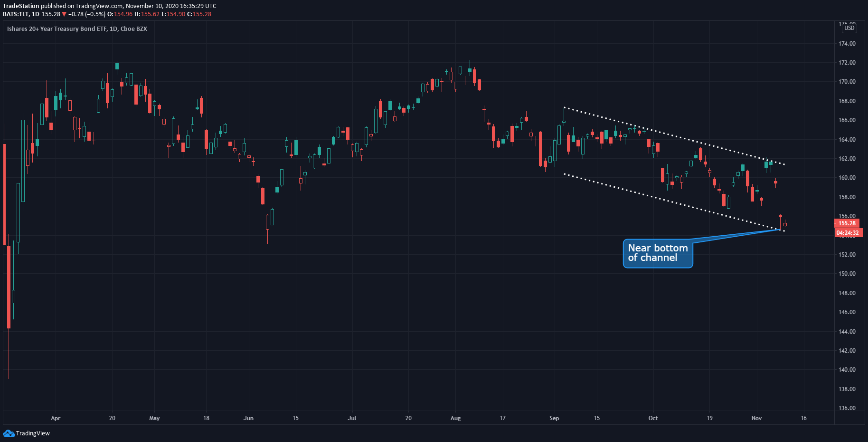
Task: Click the 17 date label after Aug
Action: (502, 418)
